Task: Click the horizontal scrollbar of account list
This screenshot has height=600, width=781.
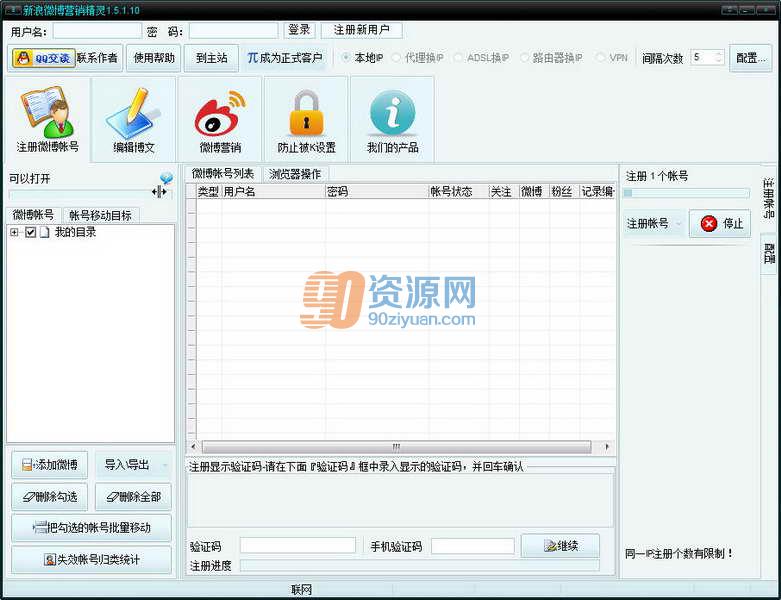Action: (x=396, y=447)
